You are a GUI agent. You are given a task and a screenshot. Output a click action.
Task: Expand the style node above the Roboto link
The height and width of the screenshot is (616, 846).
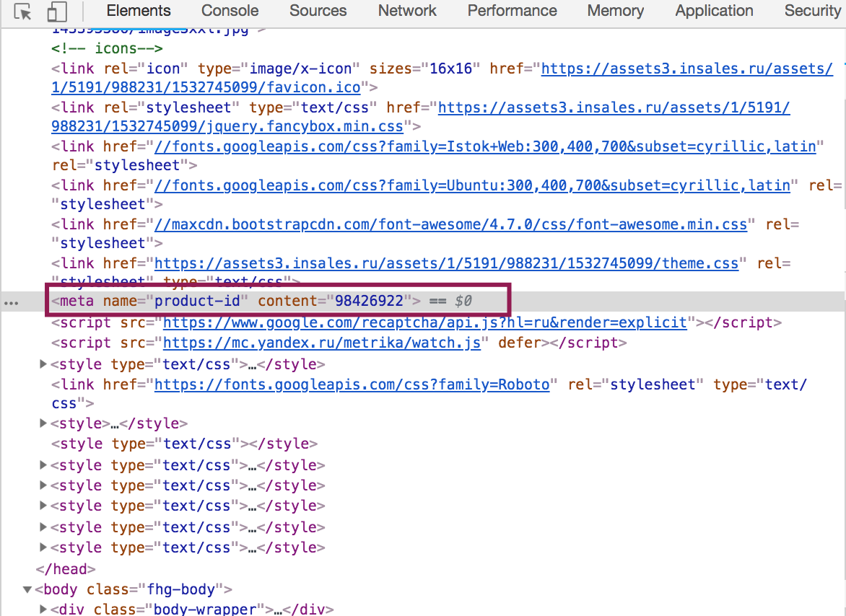pos(43,364)
